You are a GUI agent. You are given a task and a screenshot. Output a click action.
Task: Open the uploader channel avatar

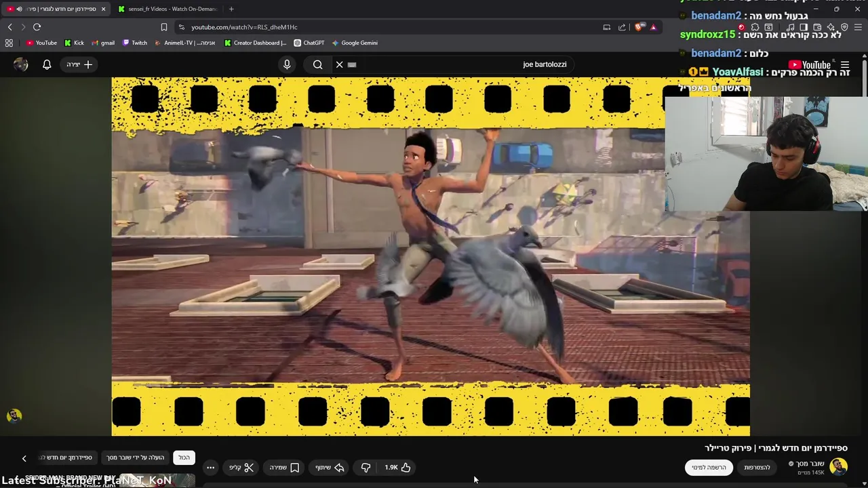click(x=839, y=467)
